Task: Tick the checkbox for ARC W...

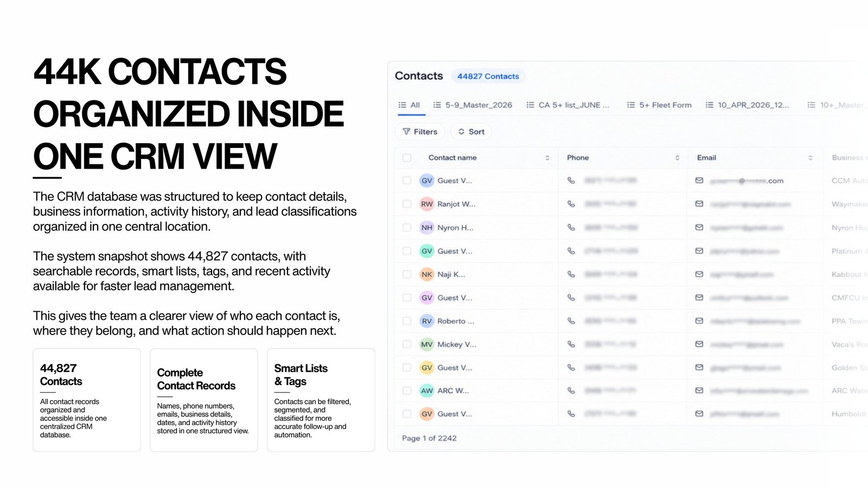Action: 407,390
